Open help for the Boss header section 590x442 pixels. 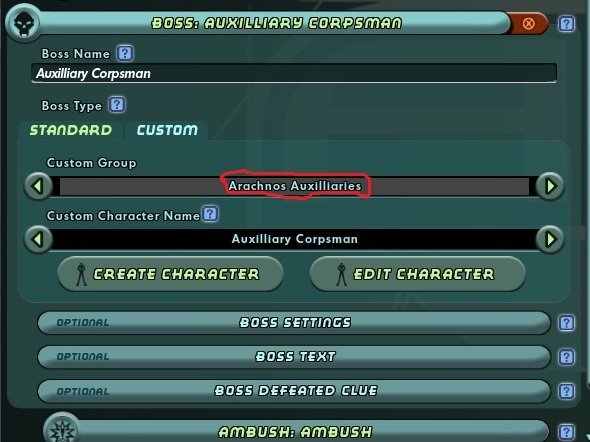tap(566, 24)
